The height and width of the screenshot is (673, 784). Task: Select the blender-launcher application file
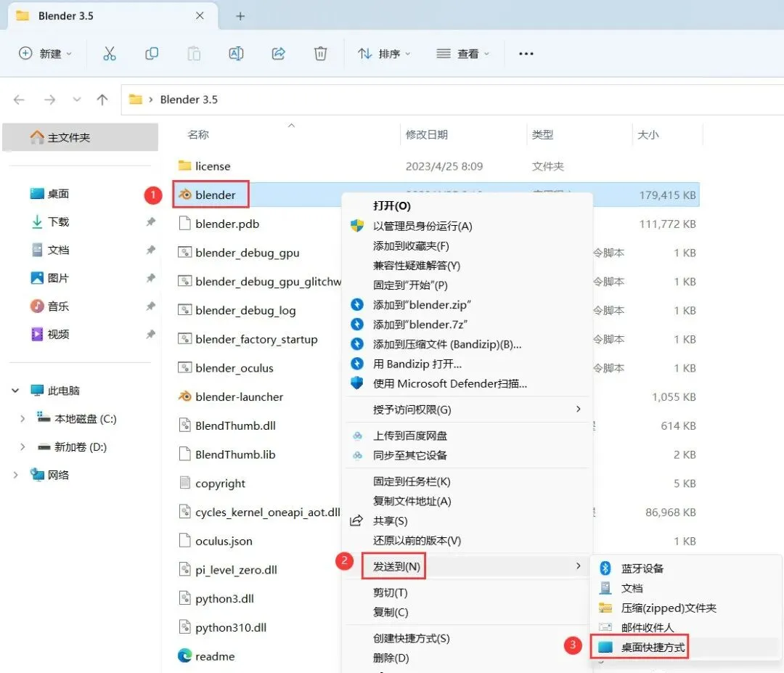231,396
